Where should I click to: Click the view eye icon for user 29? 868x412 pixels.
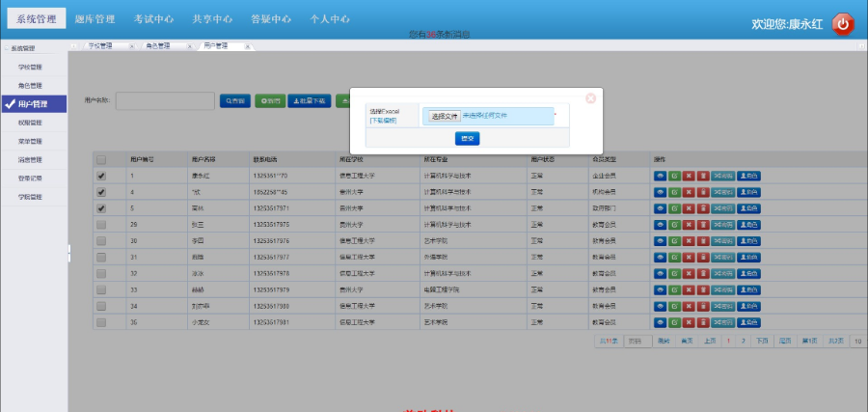[660, 225]
